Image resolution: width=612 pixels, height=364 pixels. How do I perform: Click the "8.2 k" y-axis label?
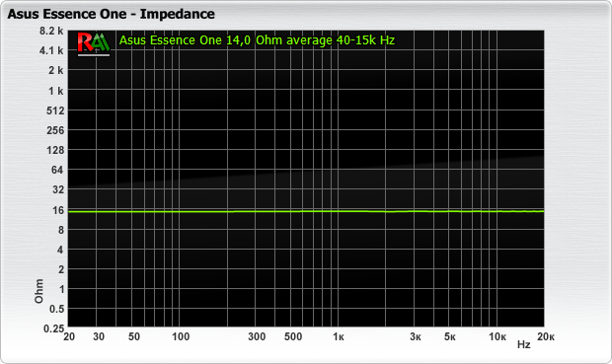pos(51,31)
